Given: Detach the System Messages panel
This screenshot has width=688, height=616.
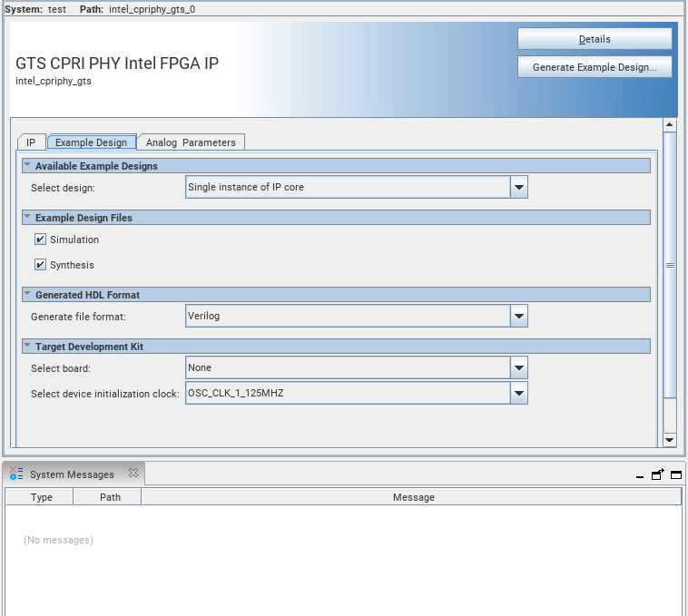Looking at the screenshot, I should (x=658, y=474).
